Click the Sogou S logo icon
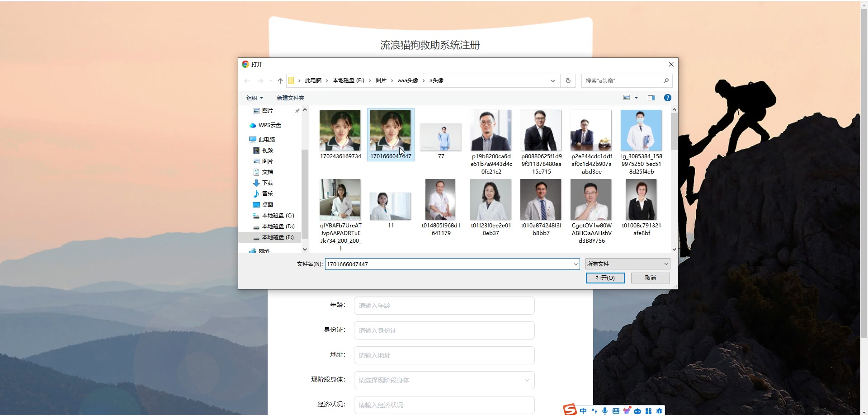Viewport: 868px width, 415px height. 570,410
